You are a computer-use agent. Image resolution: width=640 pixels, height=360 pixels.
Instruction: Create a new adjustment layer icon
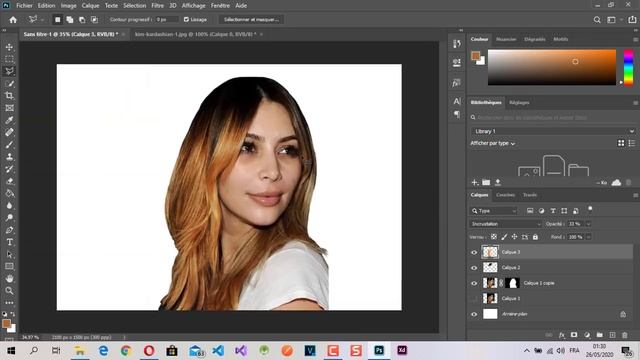587,335
